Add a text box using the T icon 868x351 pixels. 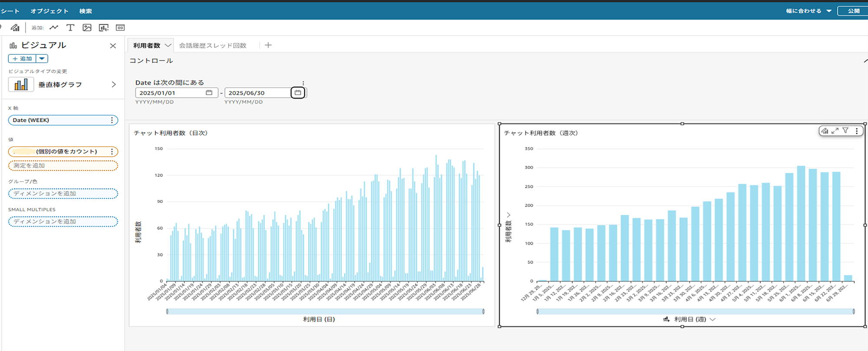pos(70,28)
